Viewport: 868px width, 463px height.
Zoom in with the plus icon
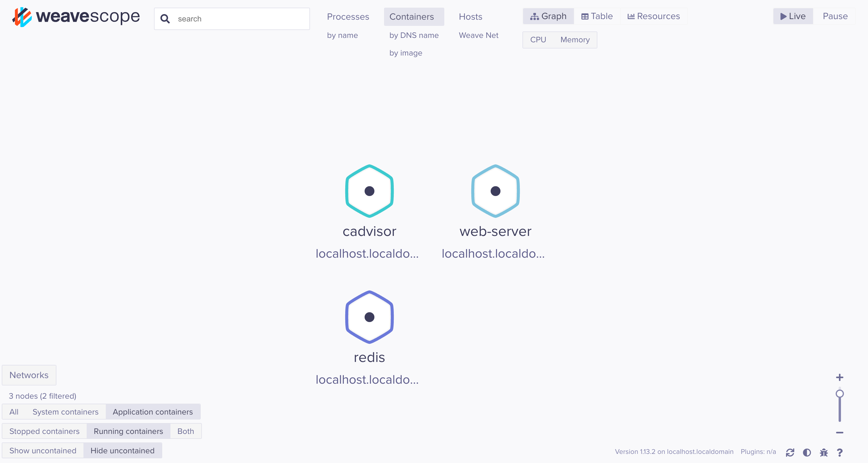click(839, 378)
